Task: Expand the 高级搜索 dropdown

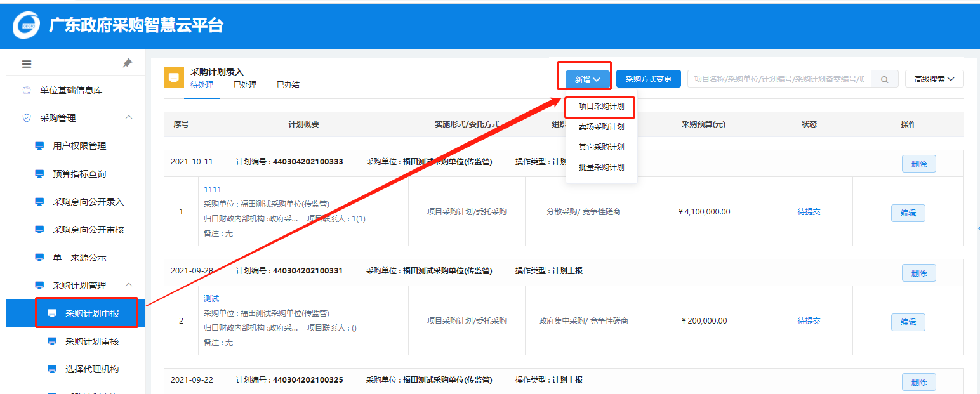Action: 934,79
